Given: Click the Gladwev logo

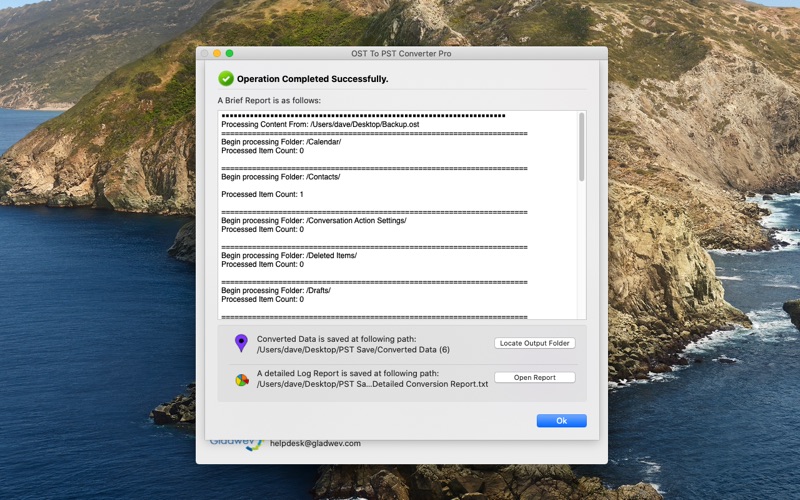Looking at the screenshot, I should pyautogui.click(x=237, y=444).
